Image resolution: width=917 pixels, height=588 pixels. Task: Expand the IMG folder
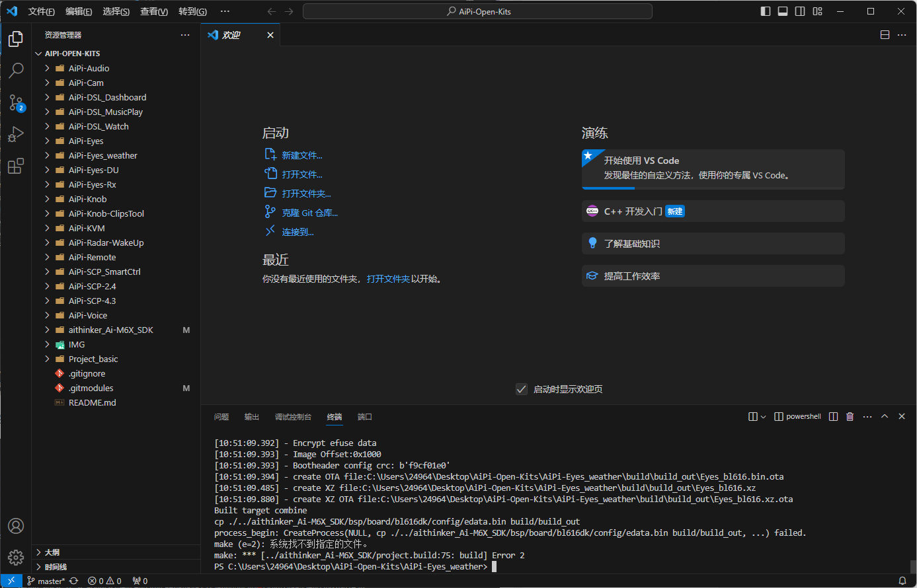click(116, 344)
